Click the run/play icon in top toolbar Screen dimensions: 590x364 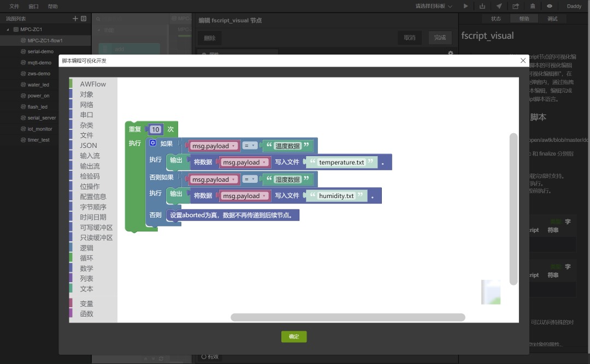pyautogui.click(x=465, y=6)
